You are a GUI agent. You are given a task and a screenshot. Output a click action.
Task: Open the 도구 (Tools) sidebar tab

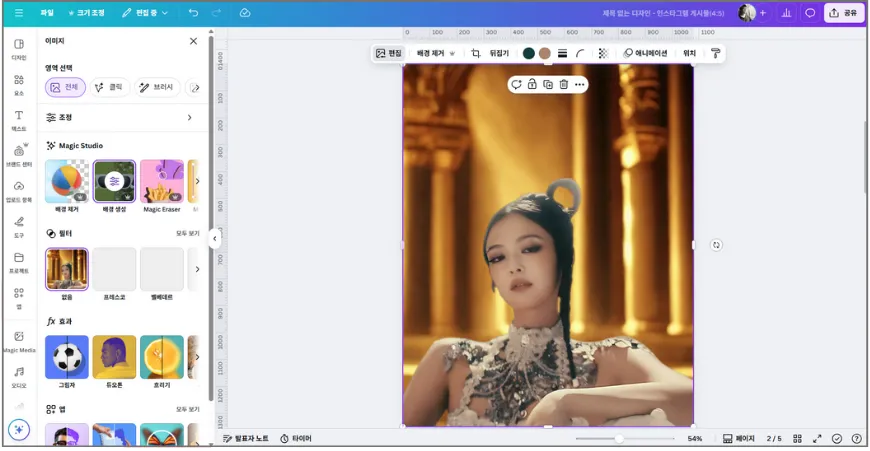pos(19,227)
